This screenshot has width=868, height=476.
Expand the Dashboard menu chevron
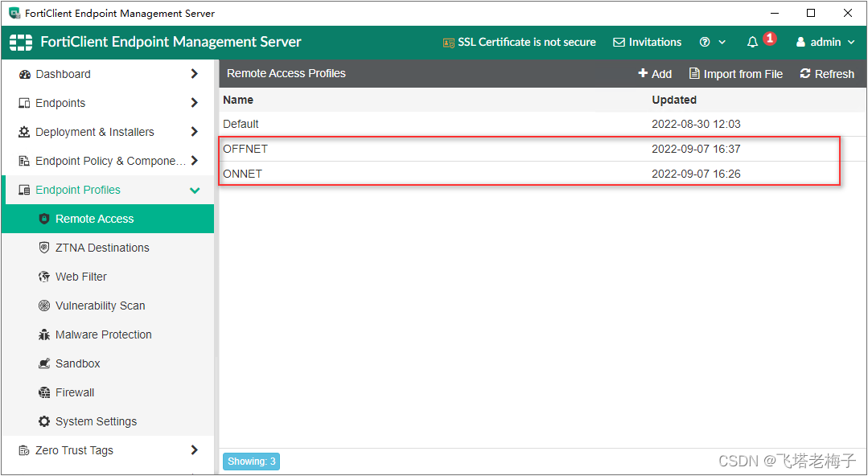(x=195, y=74)
